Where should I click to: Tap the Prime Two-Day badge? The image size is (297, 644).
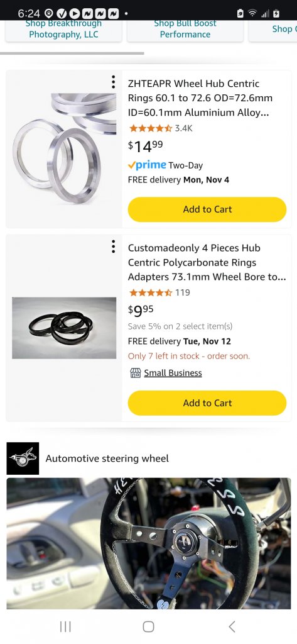click(165, 165)
